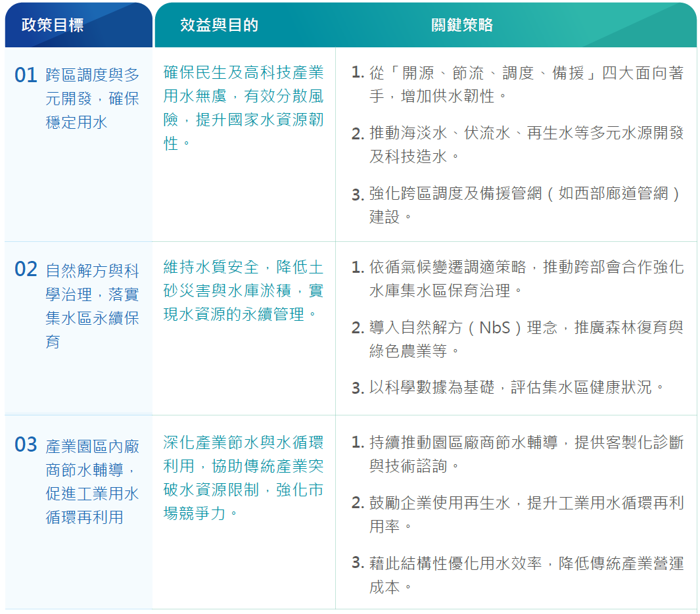Viewport: 700px width, 614px height.
Task: Click strategy 推動海淡水、伏流水、再生水
Action: (526, 144)
